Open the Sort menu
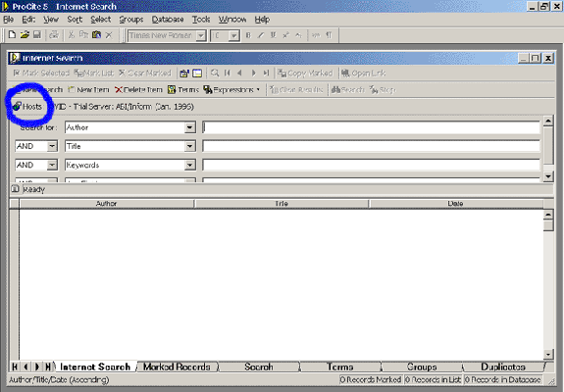 [x=75, y=20]
